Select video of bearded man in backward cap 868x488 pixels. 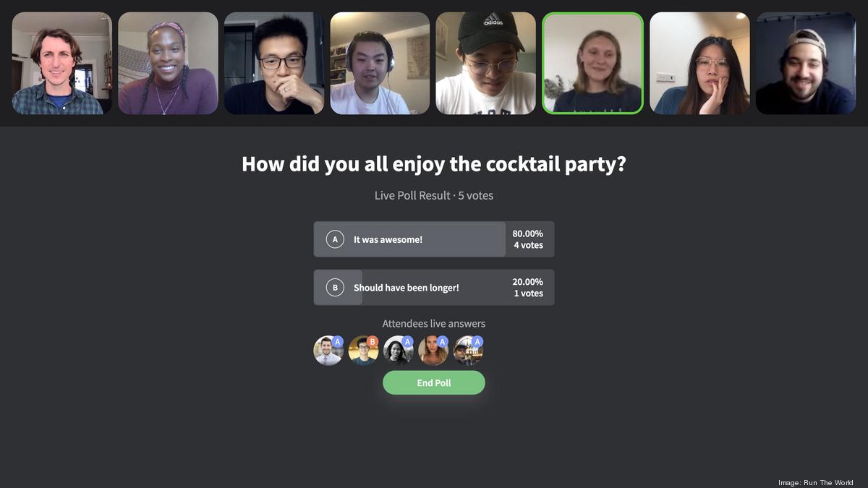(x=806, y=63)
